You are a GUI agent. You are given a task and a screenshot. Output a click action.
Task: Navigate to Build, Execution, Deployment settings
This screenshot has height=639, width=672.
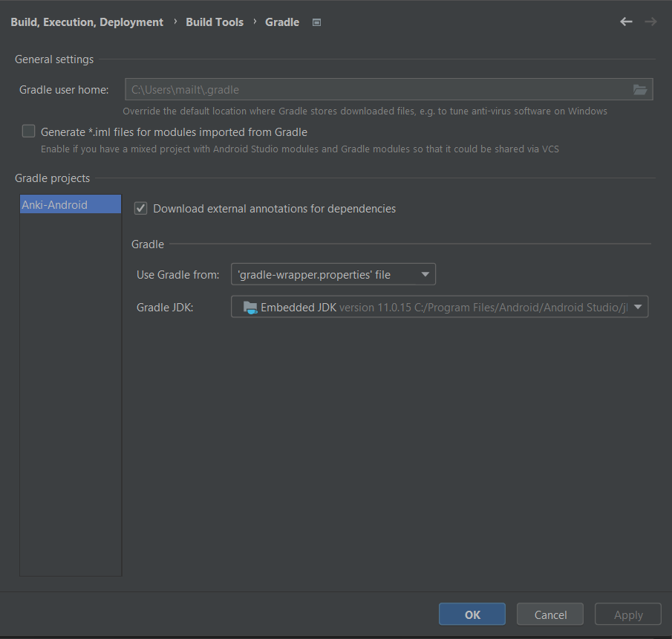click(x=86, y=22)
